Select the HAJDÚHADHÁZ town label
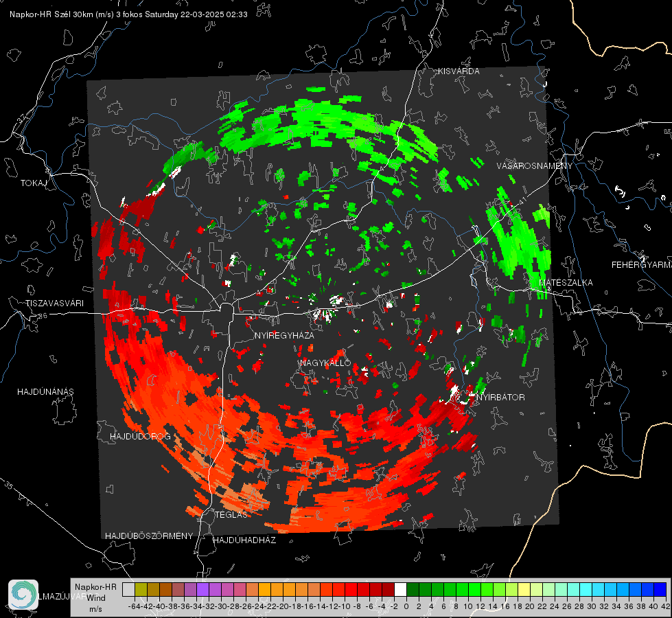 tap(244, 540)
